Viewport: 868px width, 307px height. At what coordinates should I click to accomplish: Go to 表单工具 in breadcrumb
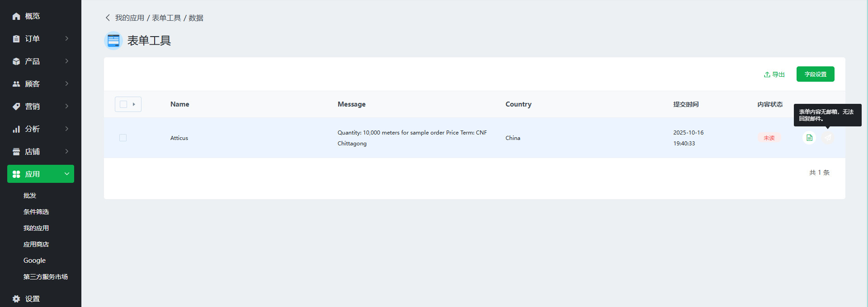pos(166,18)
